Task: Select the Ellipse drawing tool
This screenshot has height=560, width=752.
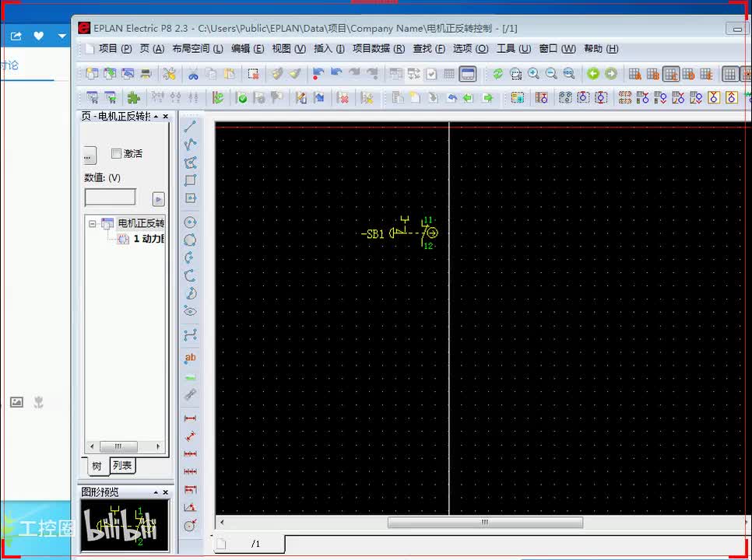Action: tap(191, 311)
